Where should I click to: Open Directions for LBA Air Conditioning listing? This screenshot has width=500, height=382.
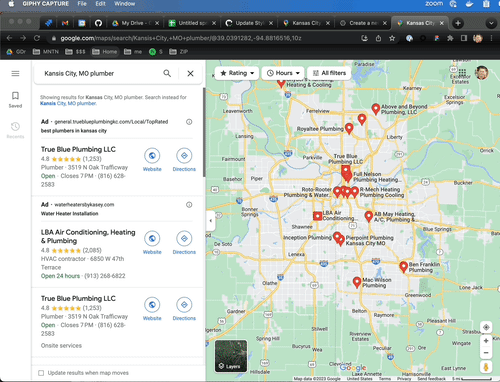click(184, 243)
